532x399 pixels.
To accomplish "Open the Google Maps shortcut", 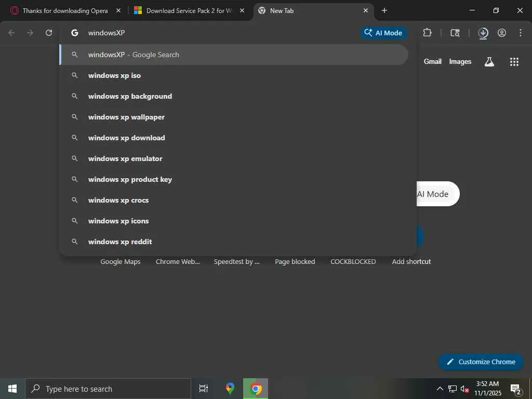I will point(121,262).
